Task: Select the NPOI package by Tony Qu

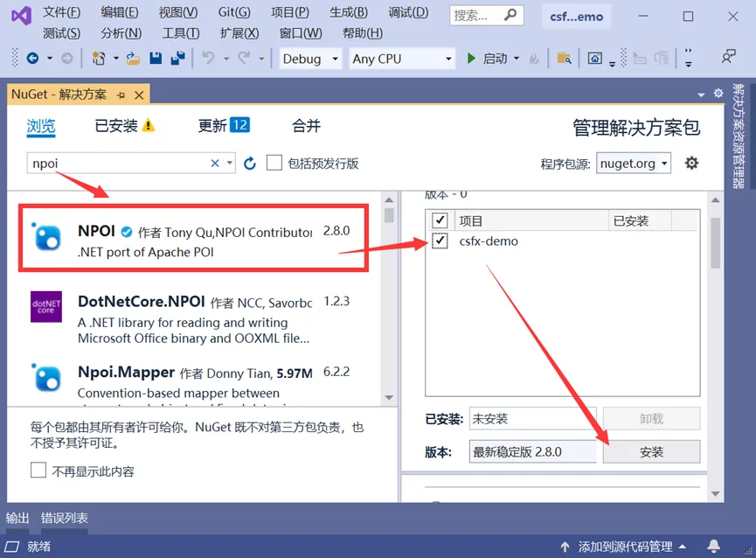Action: click(194, 238)
